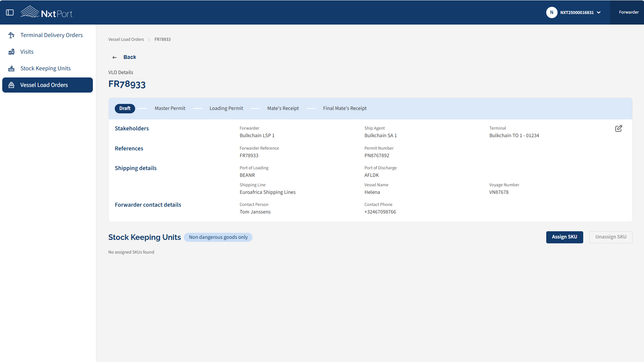
Task: Open Terminal Delivery Orders menu item
Action: [x=48, y=35]
